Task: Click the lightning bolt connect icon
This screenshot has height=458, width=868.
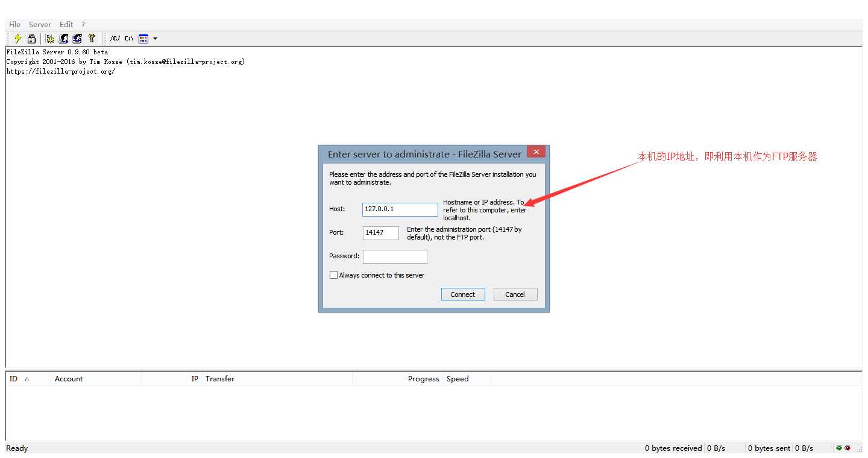Action: (x=17, y=39)
